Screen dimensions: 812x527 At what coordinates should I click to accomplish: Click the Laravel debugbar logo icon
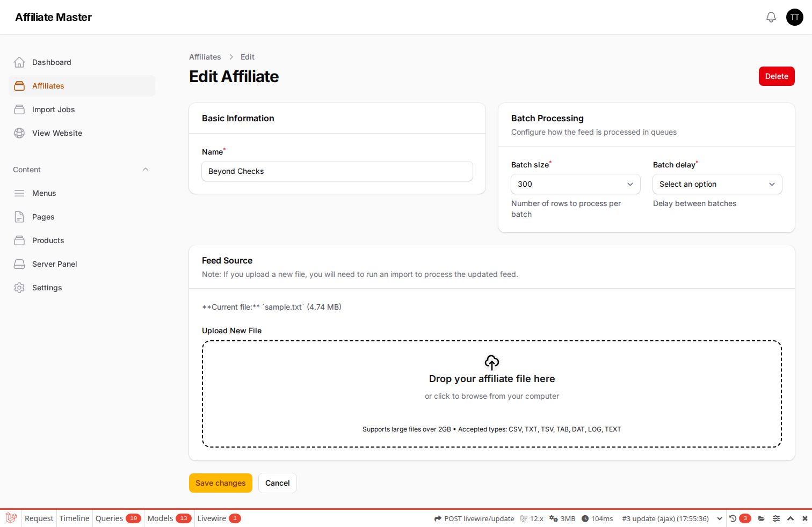tap(11, 518)
